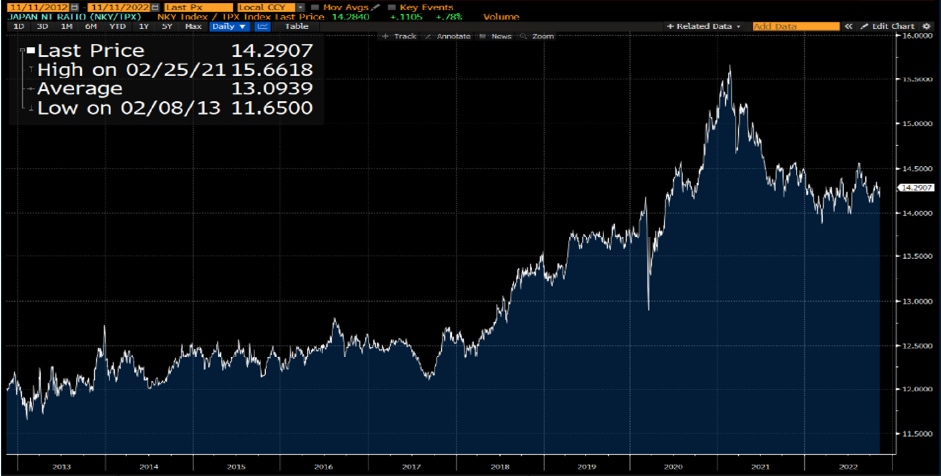The height and width of the screenshot is (476, 941).
Task: Open chart settings gear icon
Action: point(925,26)
